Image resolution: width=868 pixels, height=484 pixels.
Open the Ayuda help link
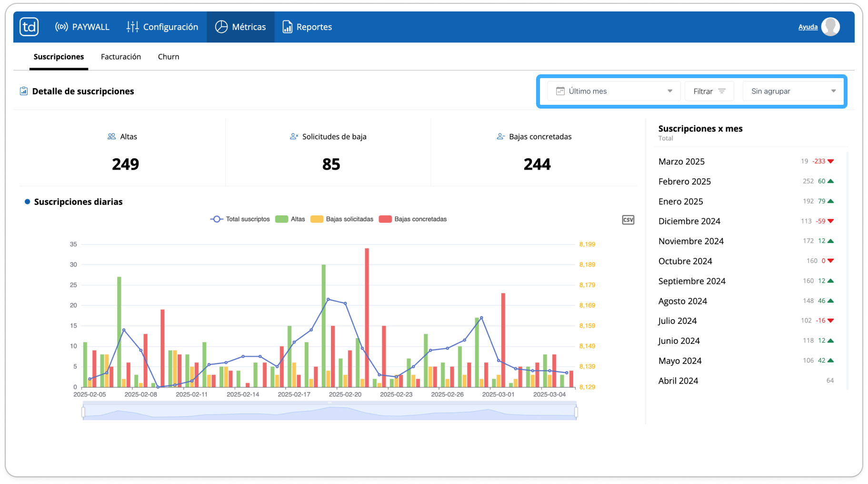click(x=808, y=27)
